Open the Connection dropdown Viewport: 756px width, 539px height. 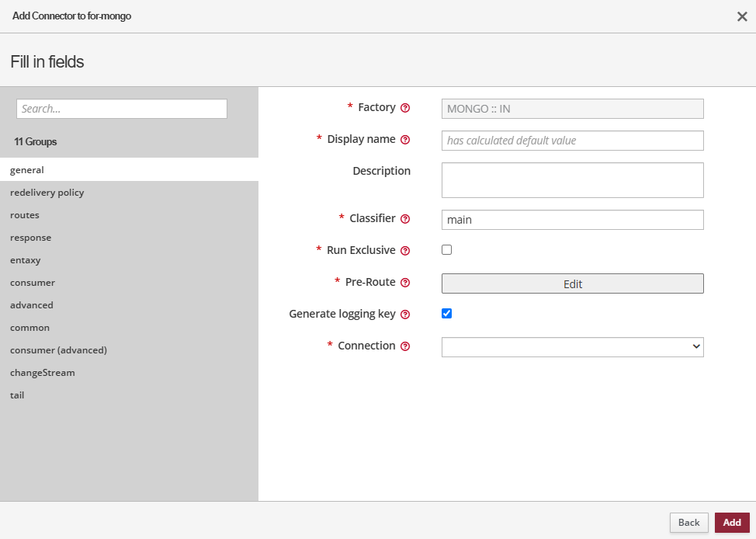[x=572, y=347]
